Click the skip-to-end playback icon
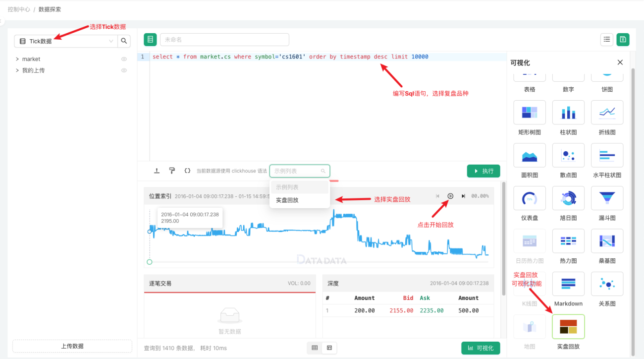 click(463, 196)
